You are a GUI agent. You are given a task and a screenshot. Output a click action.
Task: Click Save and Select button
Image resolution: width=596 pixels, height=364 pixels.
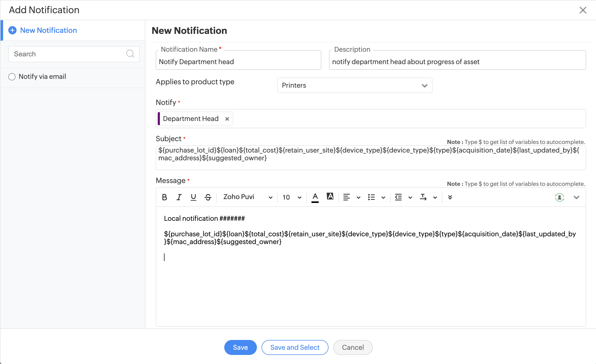coord(295,347)
